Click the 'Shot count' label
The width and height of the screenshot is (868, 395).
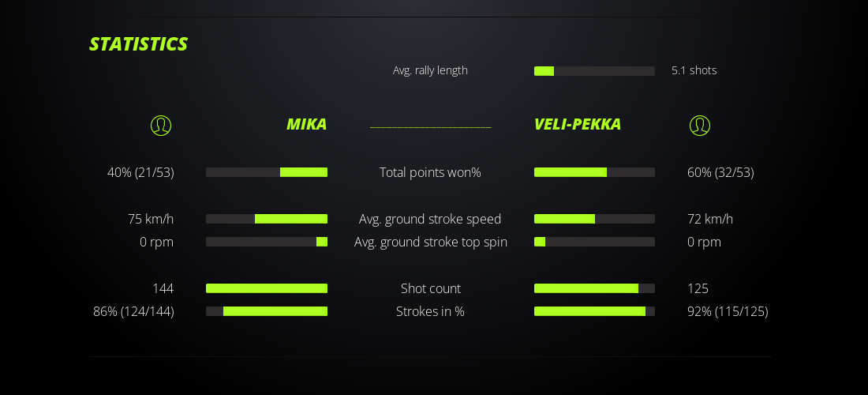pyautogui.click(x=430, y=288)
